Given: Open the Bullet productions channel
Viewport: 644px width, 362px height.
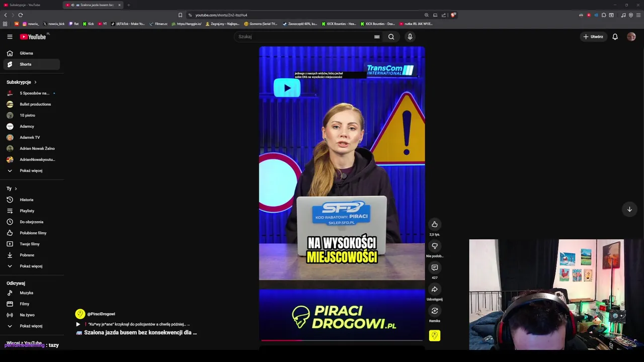Looking at the screenshot, I should click(x=32, y=104).
